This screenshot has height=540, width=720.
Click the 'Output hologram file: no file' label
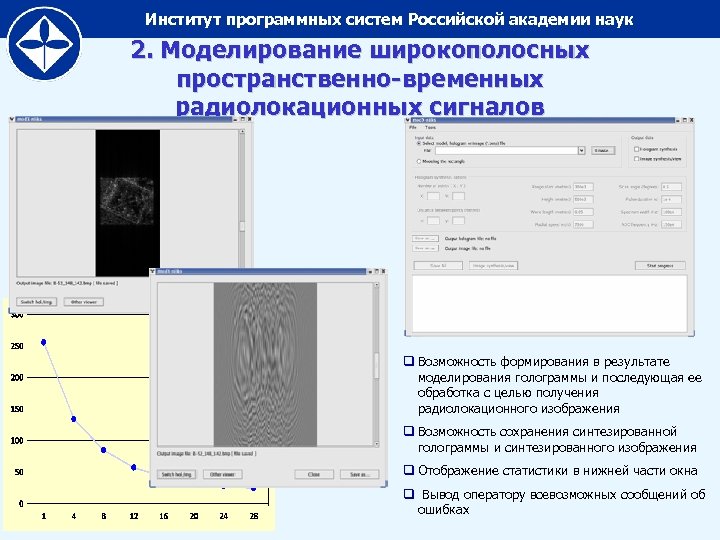(x=470, y=239)
